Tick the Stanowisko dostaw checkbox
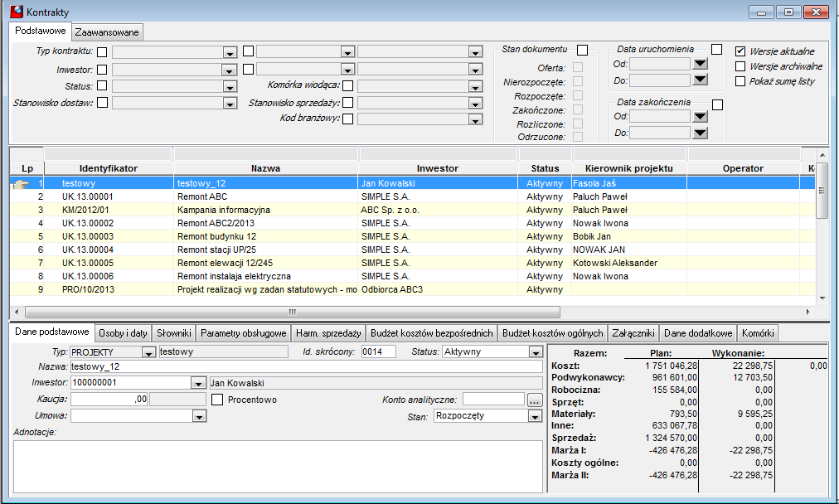This screenshot has height=504, width=839. tap(102, 102)
